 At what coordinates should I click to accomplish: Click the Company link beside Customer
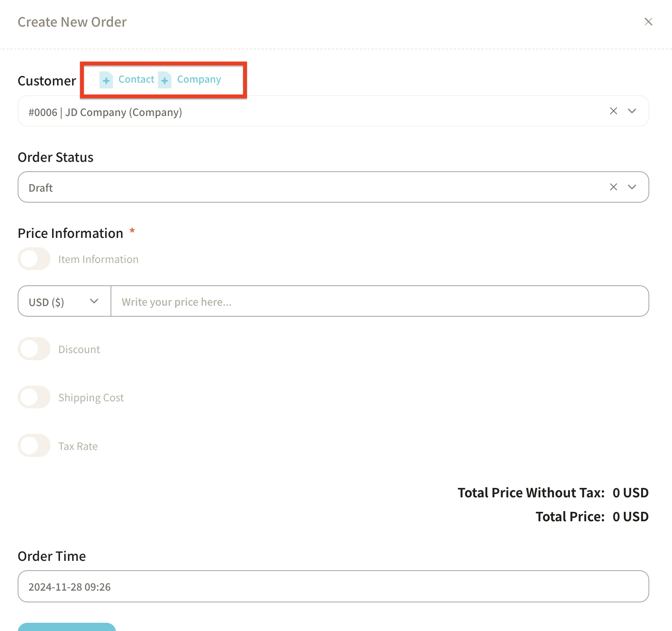(x=199, y=80)
